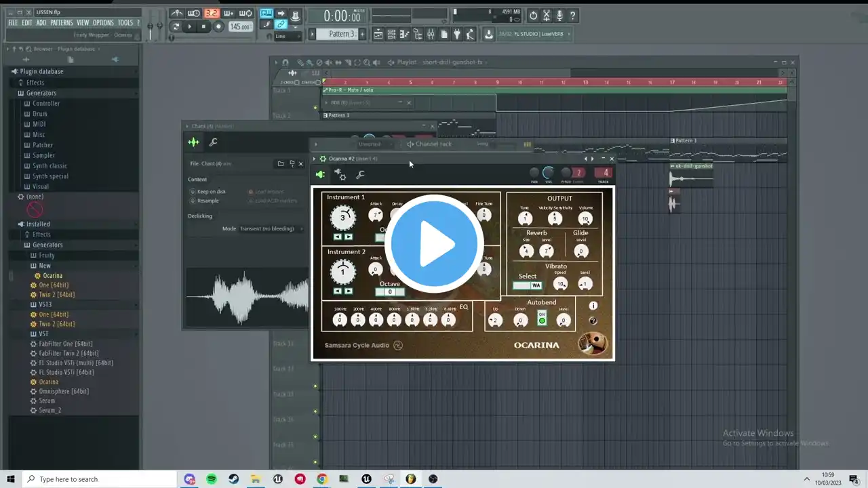Toggle the Autobend ON switch
The width and height of the screenshot is (868, 488).
click(542, 318)
